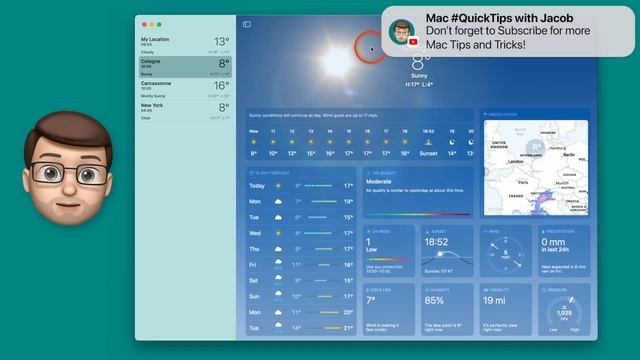Screen dimensions: 640x360
Task: Click the UV index color scale bar
Action: tap(389, 259)
